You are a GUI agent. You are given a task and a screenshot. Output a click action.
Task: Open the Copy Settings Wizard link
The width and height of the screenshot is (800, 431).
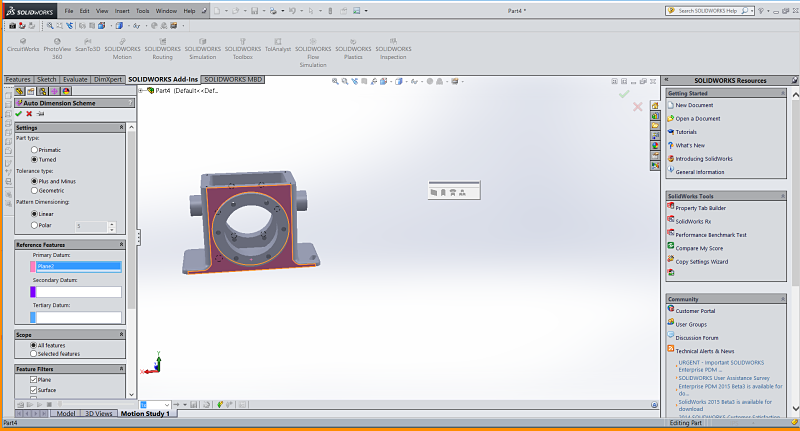click(x=702, y=262)
